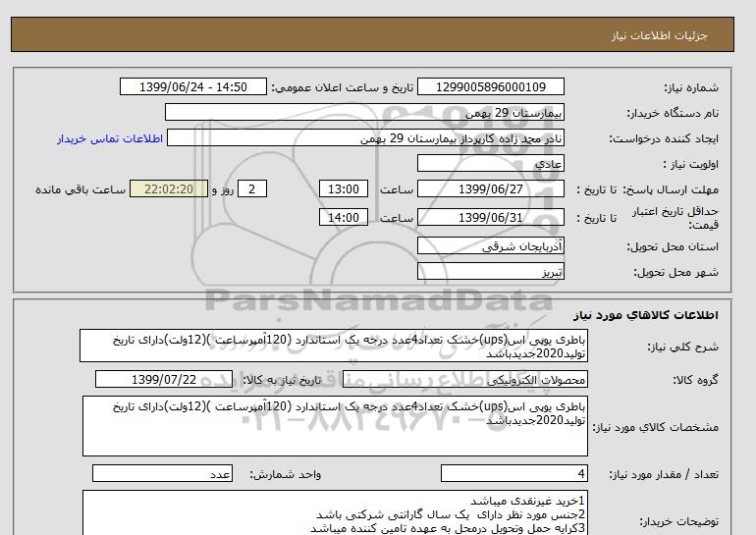756x535 pixels.
Task: Click price validity date 1399/06/31
Action: click(x=490, y=217)
